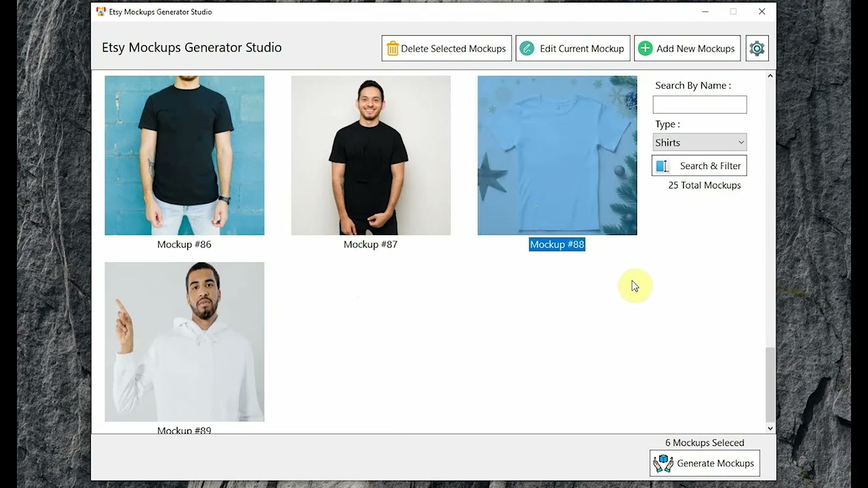The width and height of the screenshot is (868, 488).
Task: Select the white hoodie Mockup #89 thumbnail
Action: pyautogui.click(x=184, y=342)
